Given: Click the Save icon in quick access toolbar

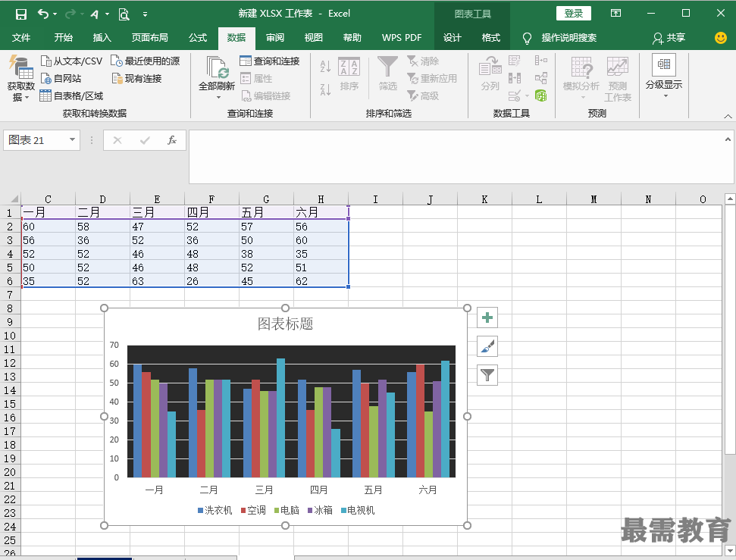Looking at the screenshot, I should [x=21, y=14].
